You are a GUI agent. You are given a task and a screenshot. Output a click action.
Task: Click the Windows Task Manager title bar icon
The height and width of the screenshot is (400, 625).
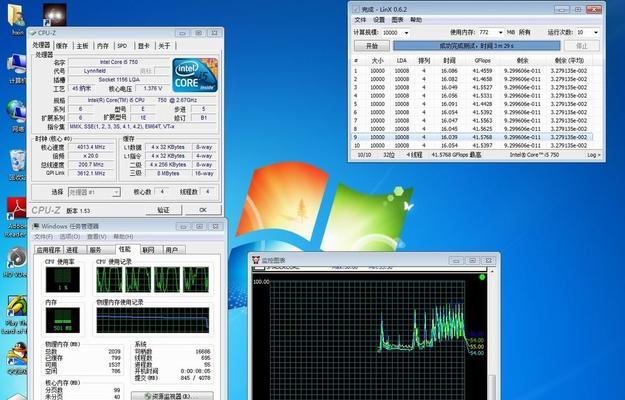pos(36,226)
